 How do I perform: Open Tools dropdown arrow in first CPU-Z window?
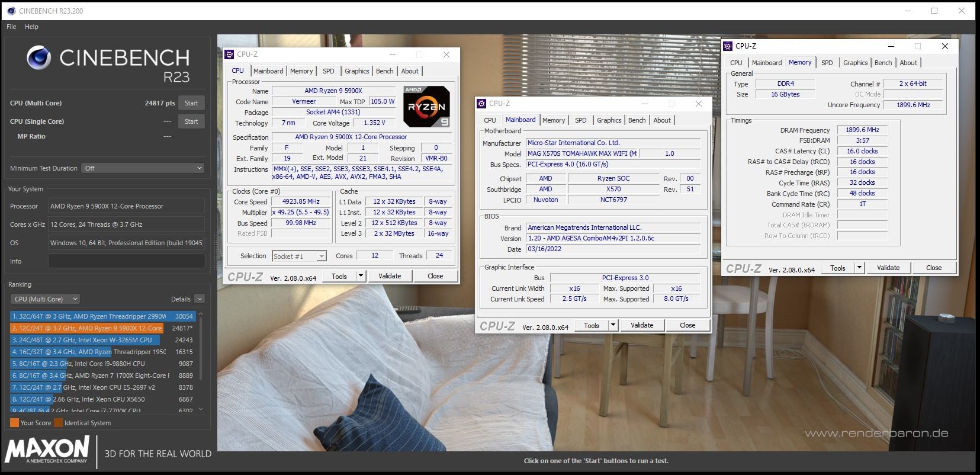pyautogui.click(x=361, y=276)
